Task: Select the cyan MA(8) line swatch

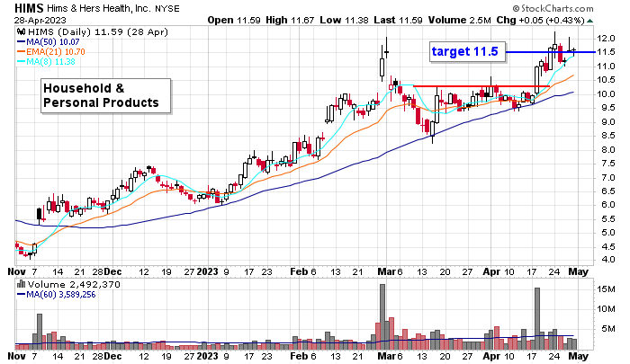Action: point(21,62)
